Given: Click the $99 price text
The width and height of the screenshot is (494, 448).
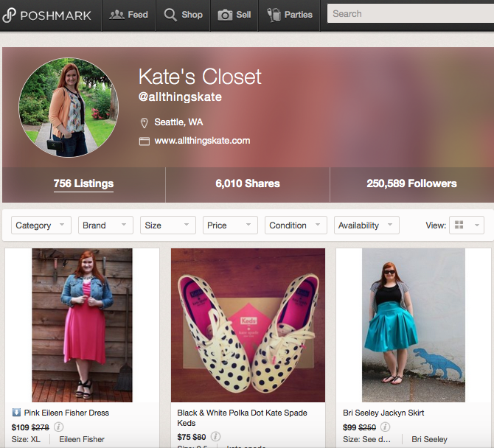Looking at the screenshot, I should click(x=349, y=427).
